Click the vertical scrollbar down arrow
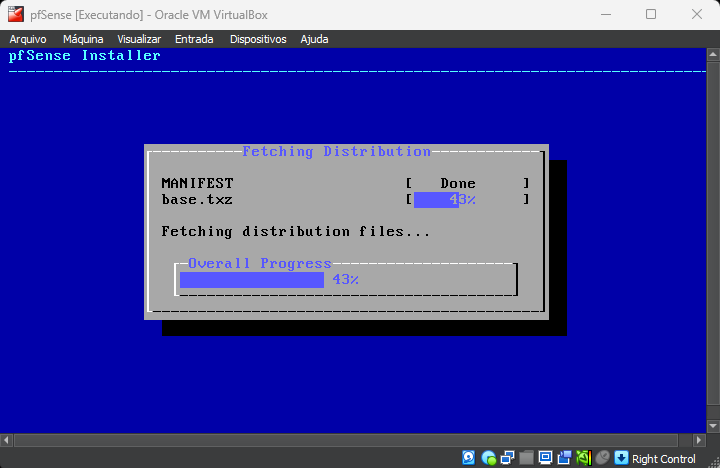Viewport: 720px width, 468px height. tap(713, 426)
